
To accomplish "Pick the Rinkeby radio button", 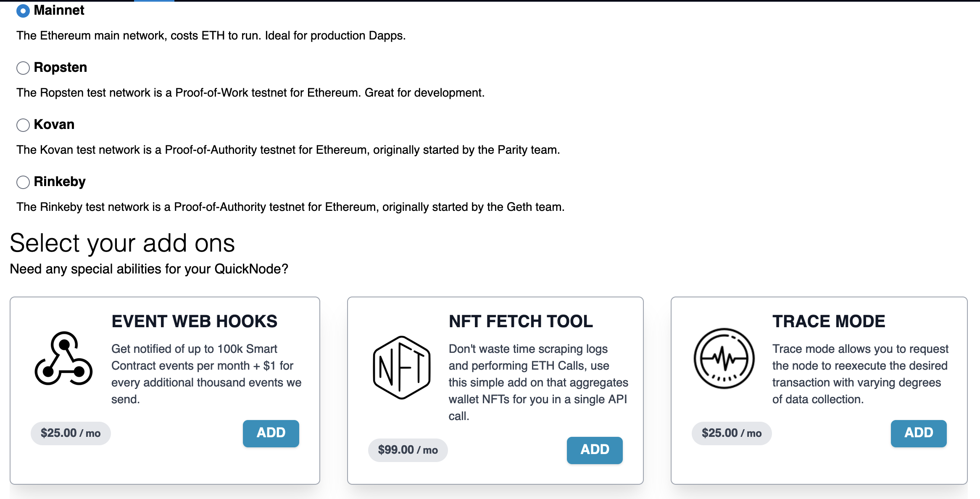I will 23,182.
